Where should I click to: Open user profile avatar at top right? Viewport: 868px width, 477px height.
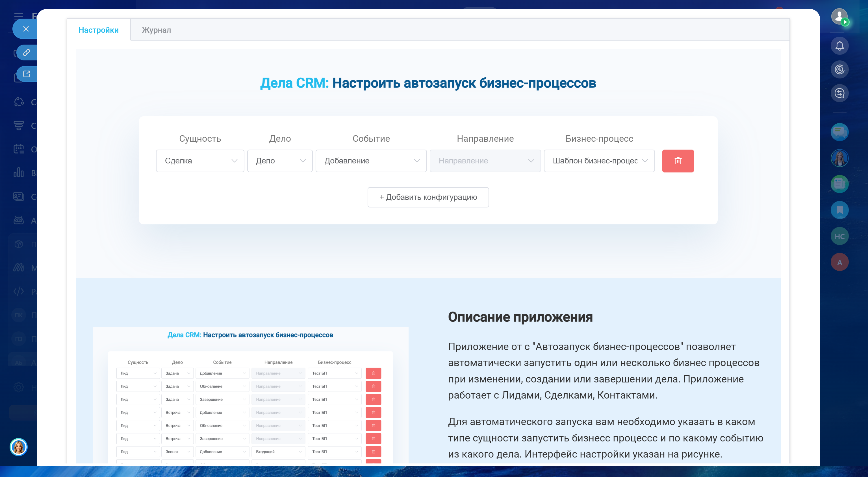click(839, 16)
